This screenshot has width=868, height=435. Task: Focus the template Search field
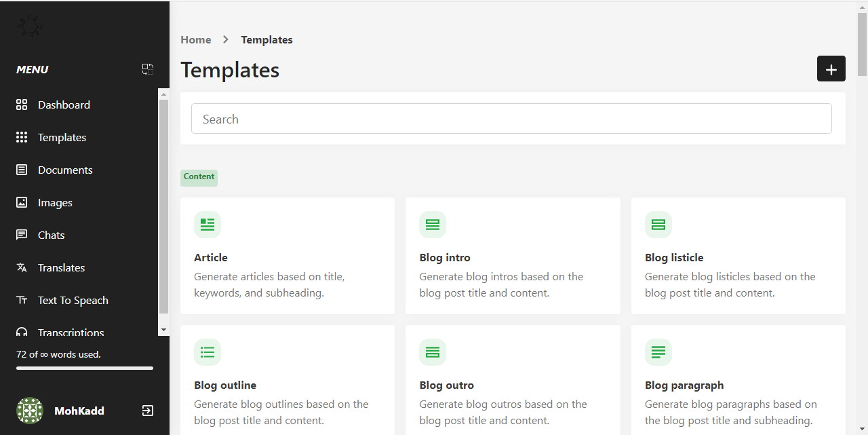click(511, 119)
